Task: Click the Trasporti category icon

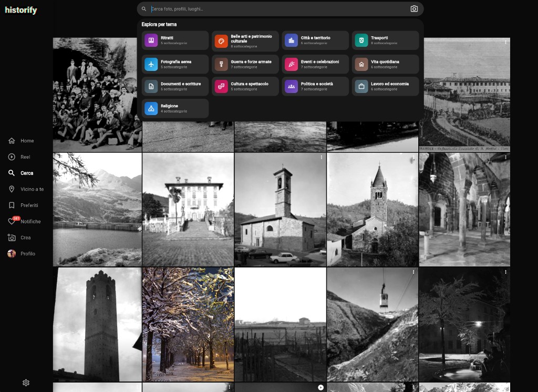Action: (x=361, y=40)
